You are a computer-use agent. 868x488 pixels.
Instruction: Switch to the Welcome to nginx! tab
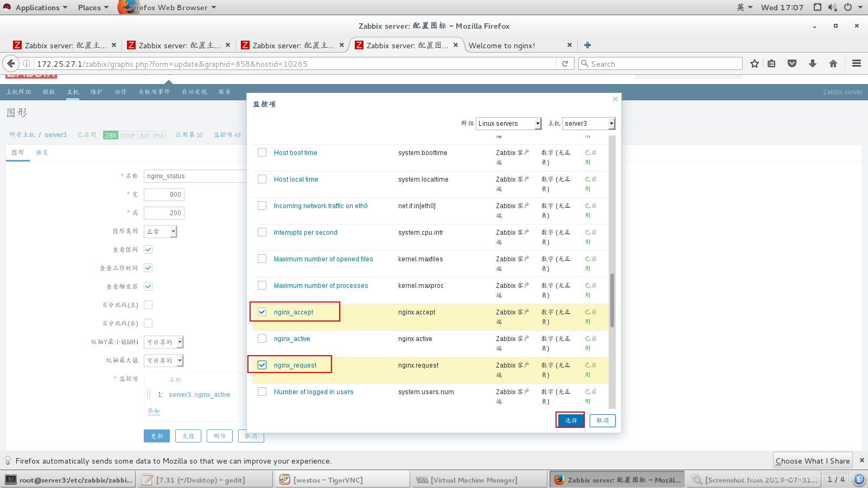click(502, 45)
